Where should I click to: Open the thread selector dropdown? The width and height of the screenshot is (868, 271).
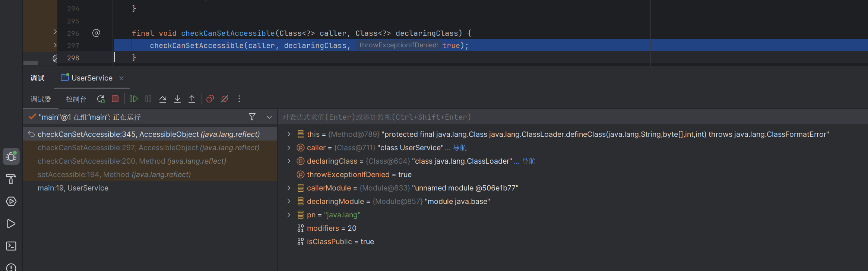[x=269, y=117]
